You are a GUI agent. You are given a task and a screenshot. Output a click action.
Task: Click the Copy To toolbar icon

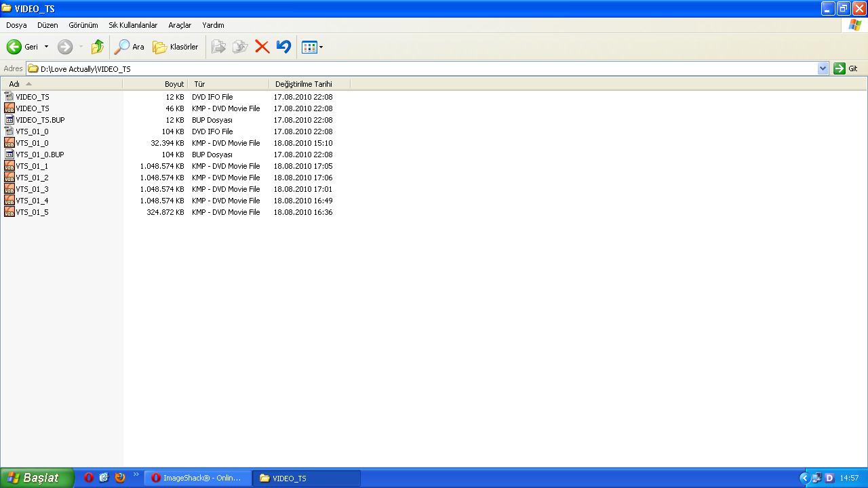tap(240, 47)
